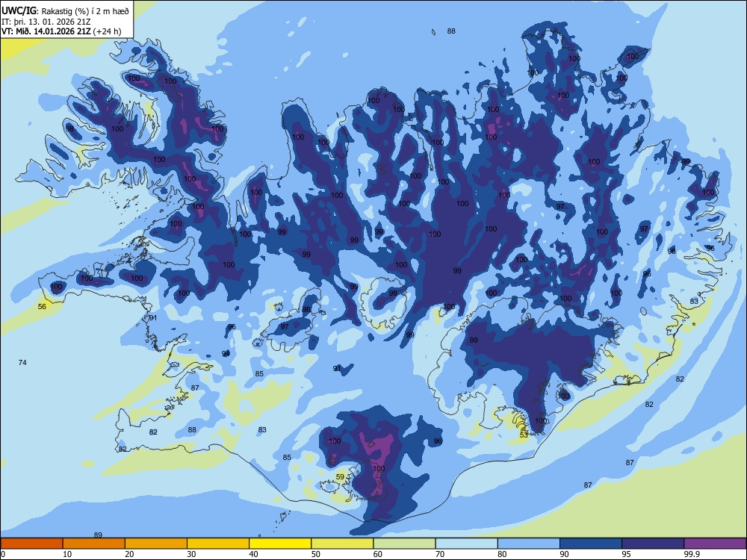747x560 pixels.
Task: Click the "89" humidity value near the legend
Action: click(x=98, y=535)
